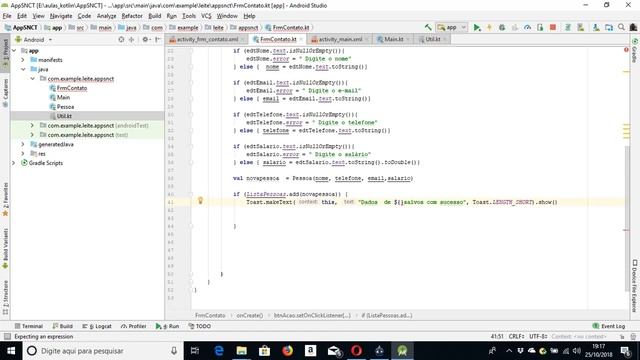The image size is (640, 360).
Task: Switch to the activity_main.xml tab
Action: click(339, 39)
